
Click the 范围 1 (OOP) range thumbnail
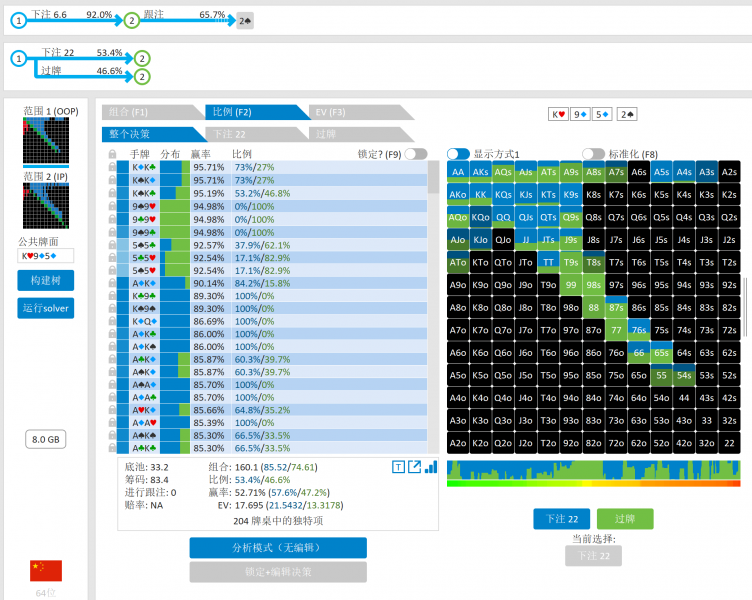point(46,142)
